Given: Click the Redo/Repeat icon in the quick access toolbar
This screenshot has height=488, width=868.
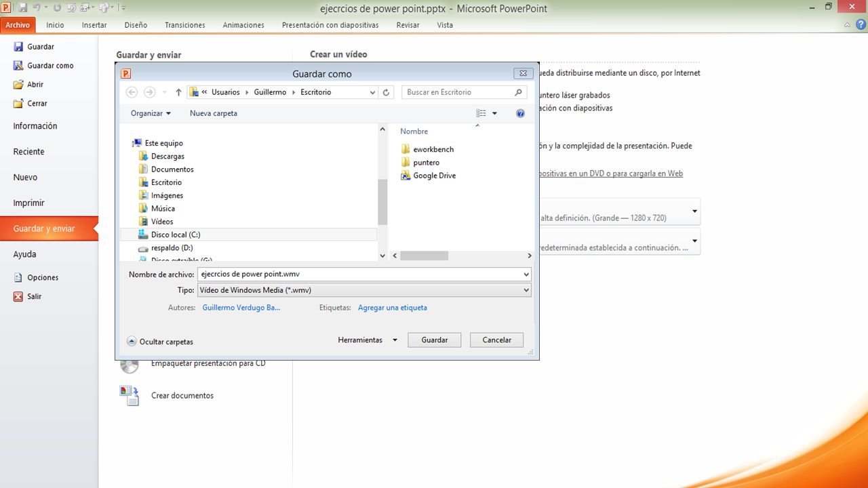Looking at the screenshot, I should coord(57,7).
